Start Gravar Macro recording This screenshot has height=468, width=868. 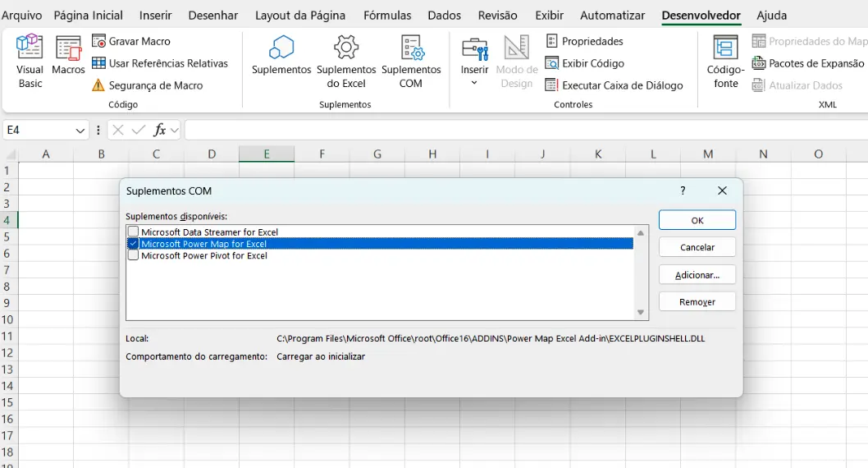click(131, 41)
